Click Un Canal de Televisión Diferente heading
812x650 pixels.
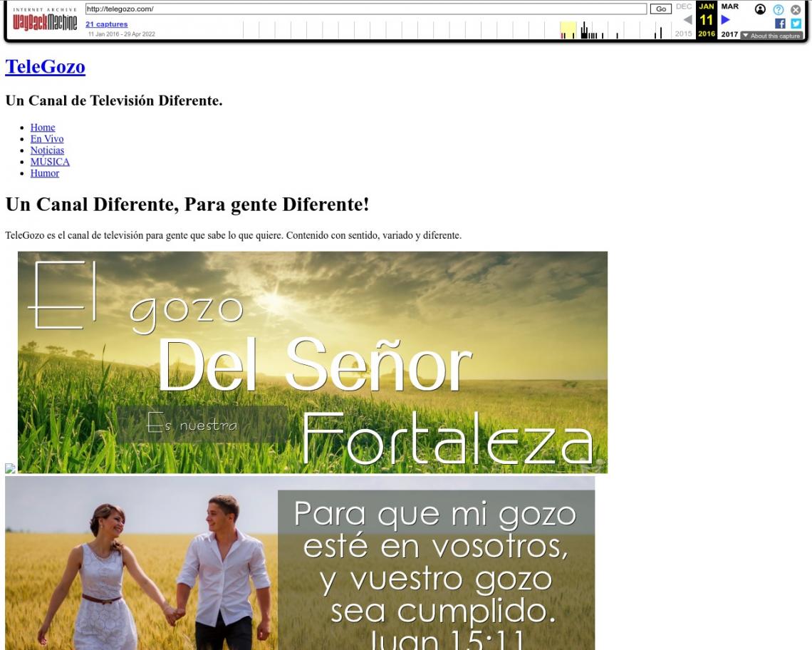coord(114,100)
